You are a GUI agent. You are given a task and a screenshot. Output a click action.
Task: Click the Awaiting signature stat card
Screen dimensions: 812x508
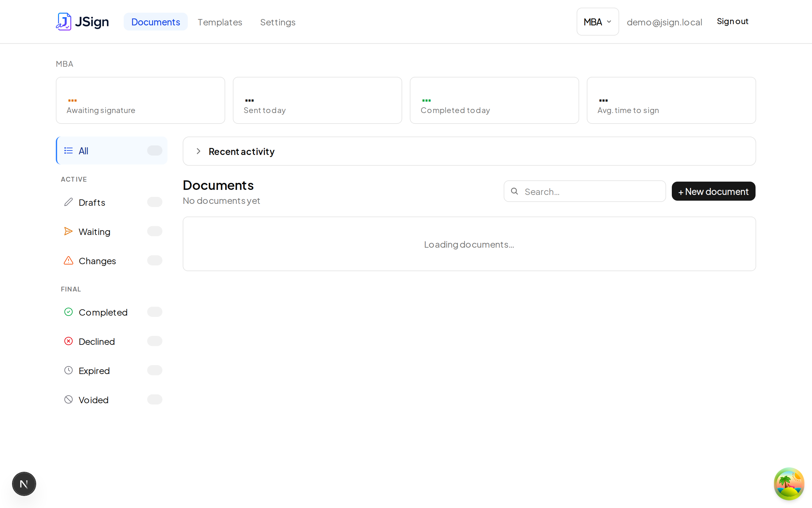click(x=140, y=100)
